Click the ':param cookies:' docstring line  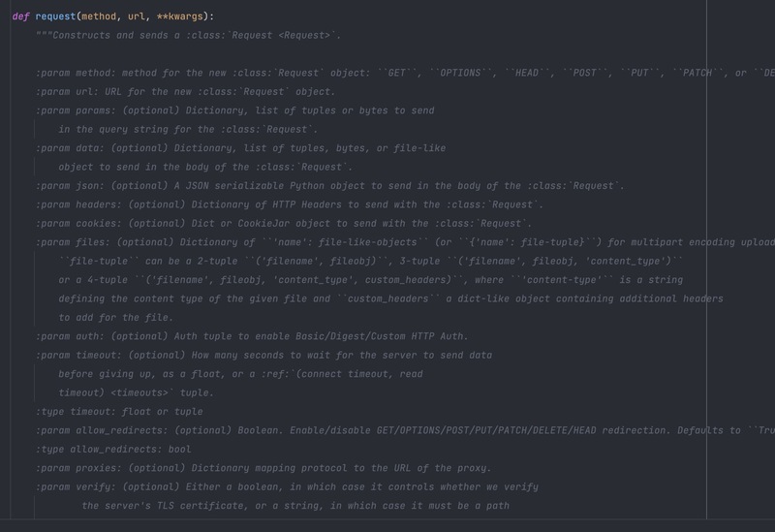coord(283,223)
